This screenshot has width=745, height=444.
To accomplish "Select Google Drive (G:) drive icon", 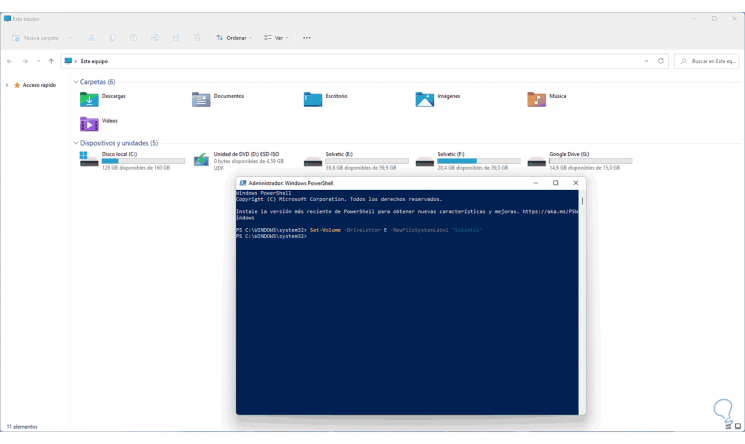I will [536, 162].
